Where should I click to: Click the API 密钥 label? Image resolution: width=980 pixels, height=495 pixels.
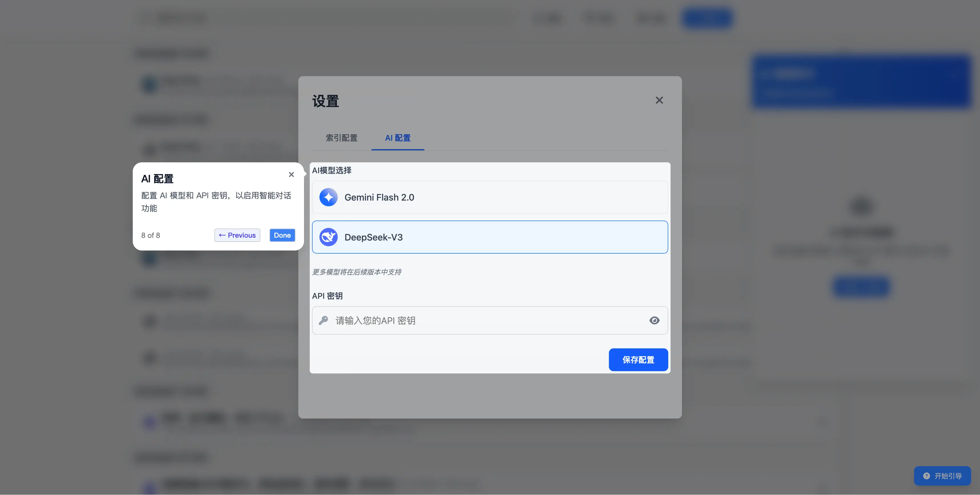(x=327, y=296)
